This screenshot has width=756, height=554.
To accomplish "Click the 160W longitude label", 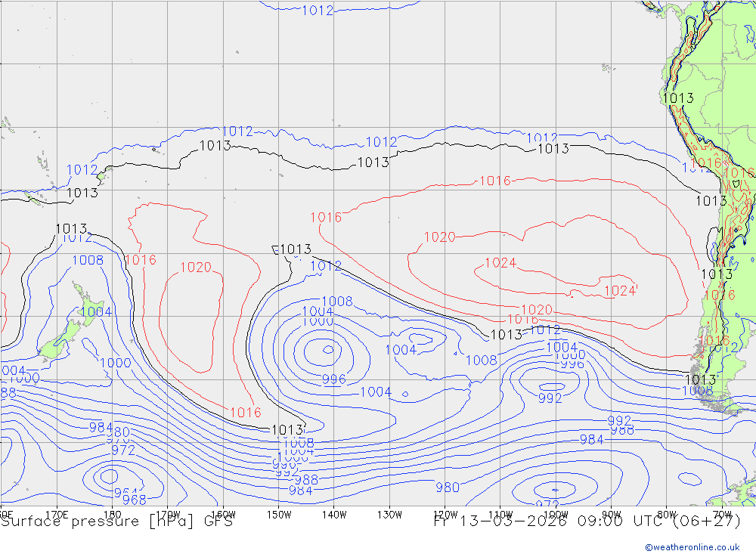I will tap(224, 515).
